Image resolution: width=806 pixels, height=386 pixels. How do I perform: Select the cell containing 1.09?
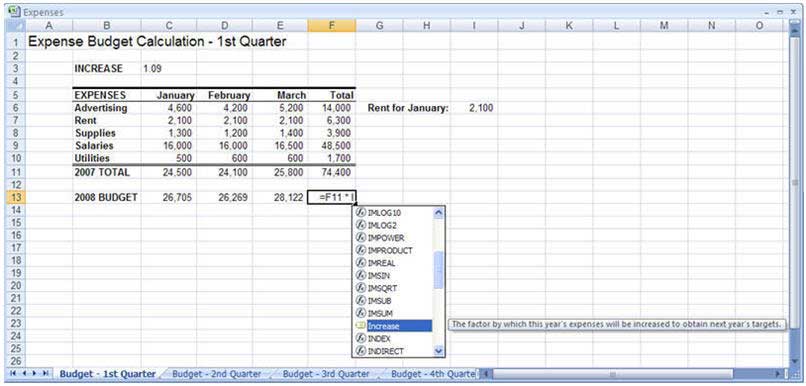click(169, 69)
